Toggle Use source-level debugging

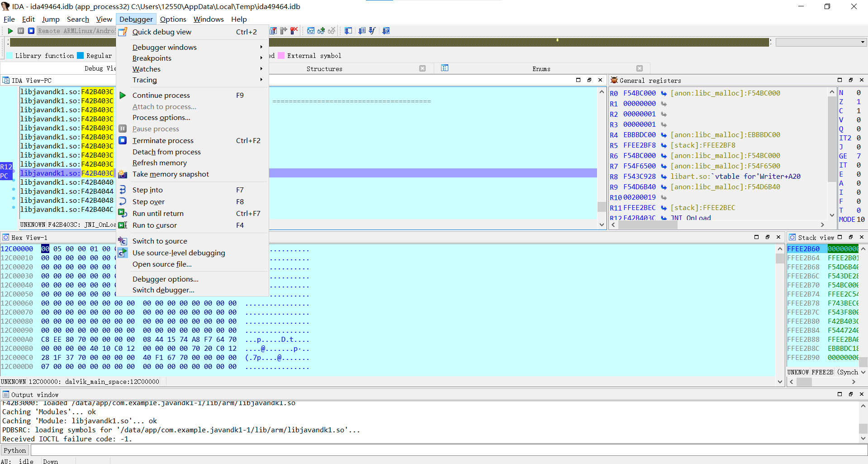[x=178, y=253]
